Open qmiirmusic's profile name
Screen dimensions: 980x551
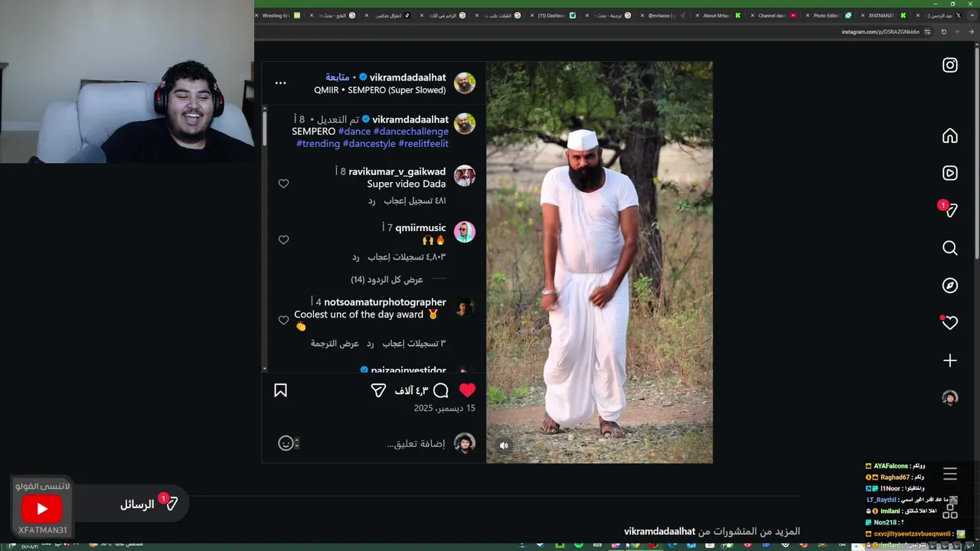coord(420,228)
